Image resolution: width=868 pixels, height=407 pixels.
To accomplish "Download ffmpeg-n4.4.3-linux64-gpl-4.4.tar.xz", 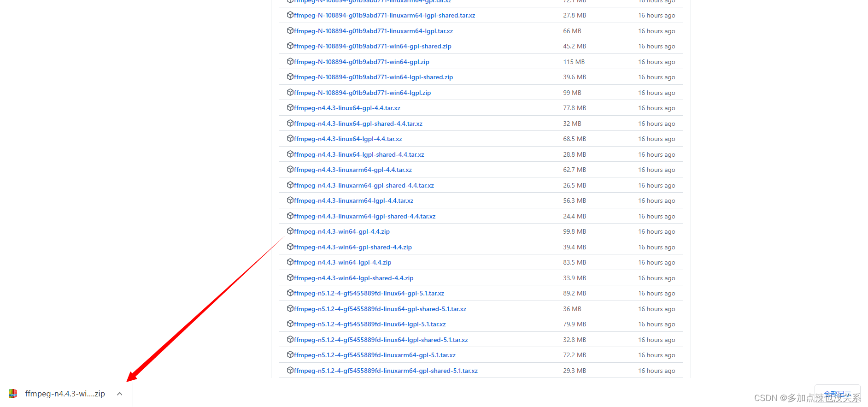I will point(347,108).
